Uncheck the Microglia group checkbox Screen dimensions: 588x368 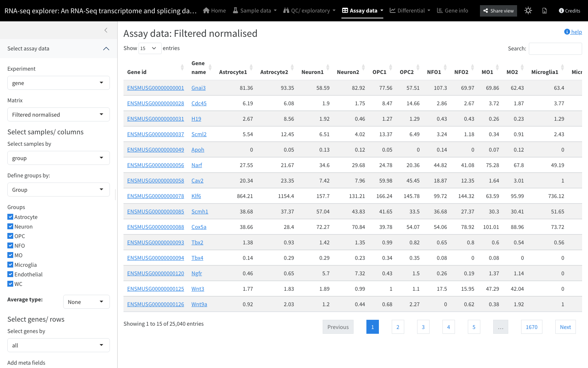(10, 265)
